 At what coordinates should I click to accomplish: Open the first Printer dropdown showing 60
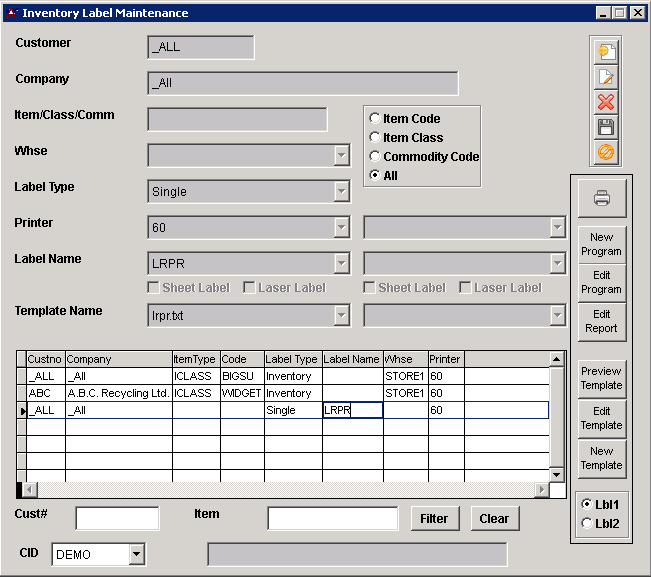341,227
